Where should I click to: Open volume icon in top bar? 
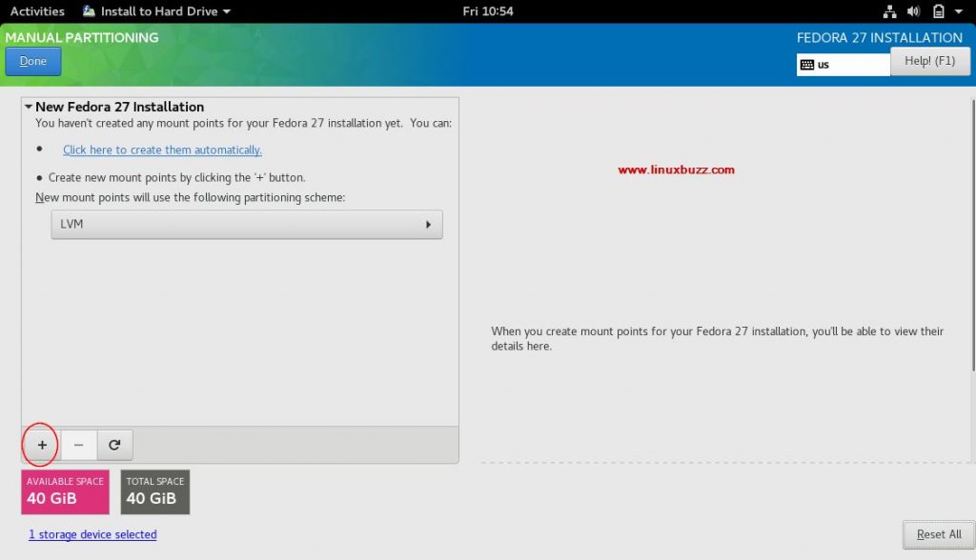914,11
